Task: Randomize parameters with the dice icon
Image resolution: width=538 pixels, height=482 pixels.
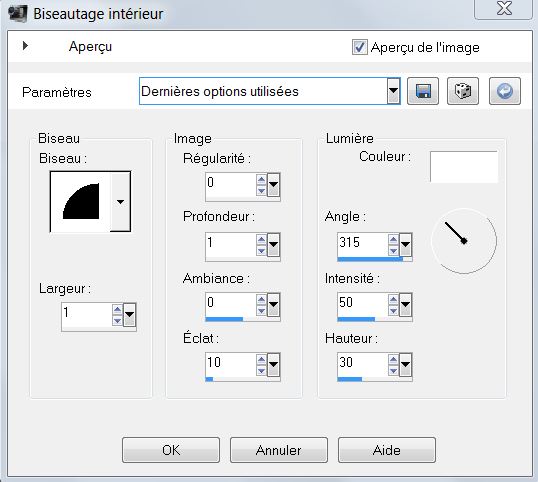Action: tap(463, 91)
